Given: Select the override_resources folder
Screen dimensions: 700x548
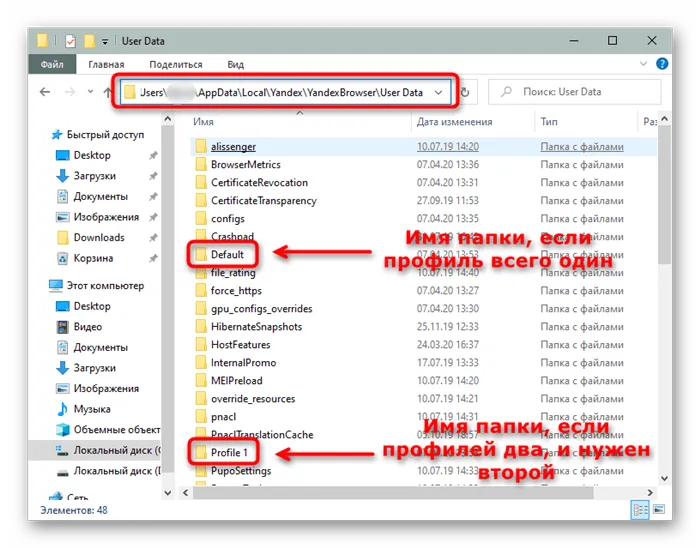Looking at the screenshot, I should click(253, 399).
